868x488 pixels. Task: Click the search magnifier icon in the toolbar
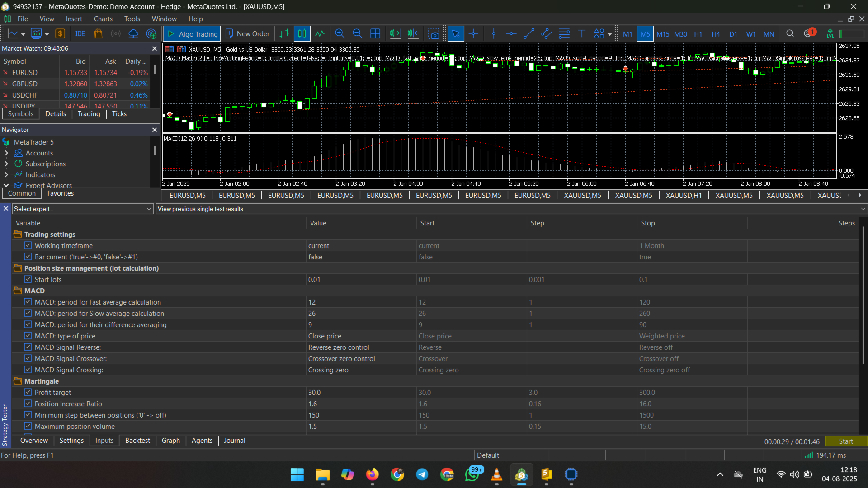790,34
